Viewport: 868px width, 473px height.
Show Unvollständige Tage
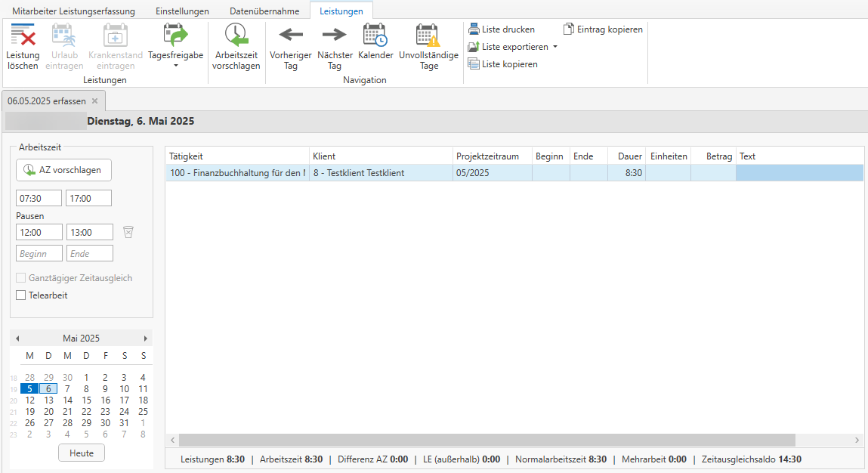tap(428, 35)
